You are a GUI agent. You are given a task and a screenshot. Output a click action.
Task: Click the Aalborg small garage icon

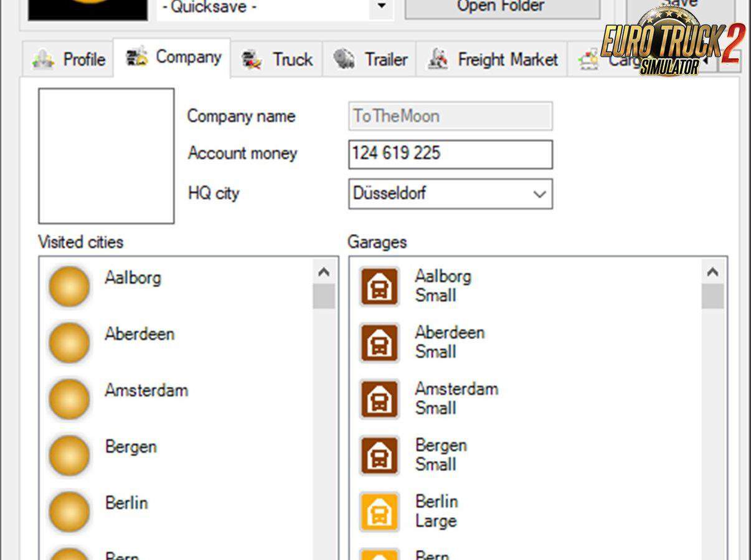[x=379, y=287]
